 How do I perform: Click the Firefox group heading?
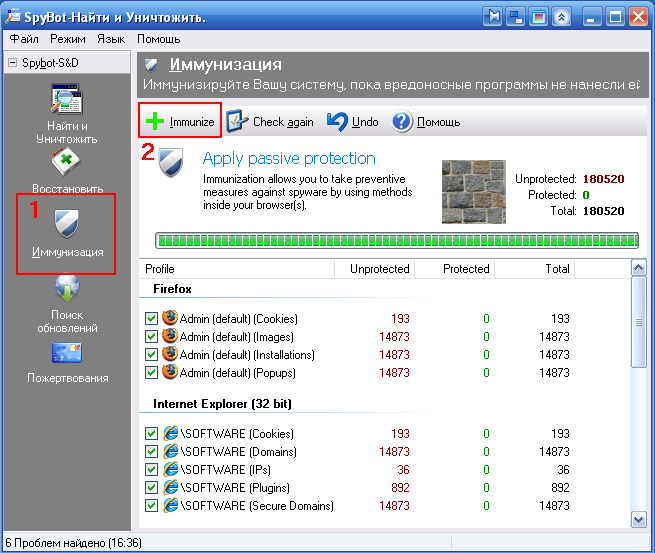[x=172, y=289]
